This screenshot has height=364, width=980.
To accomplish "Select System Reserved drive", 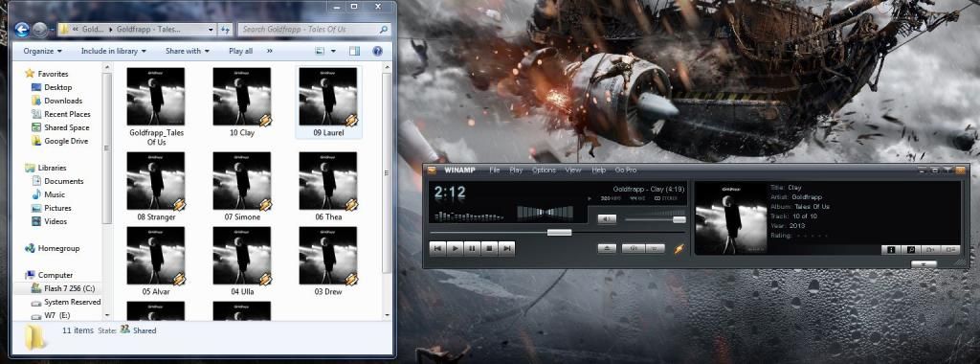I will tap(66, 302).
